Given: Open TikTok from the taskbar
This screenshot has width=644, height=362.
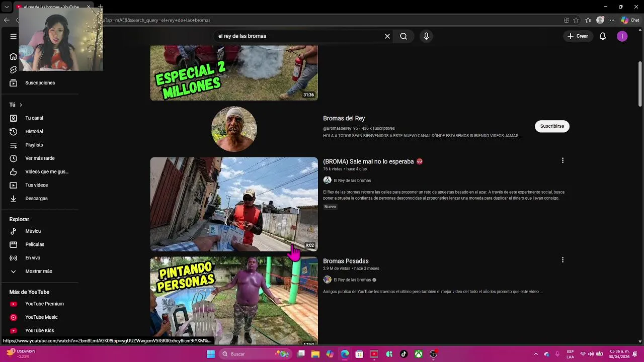Looking at the screenshot, I should click(x=404, y=354).
